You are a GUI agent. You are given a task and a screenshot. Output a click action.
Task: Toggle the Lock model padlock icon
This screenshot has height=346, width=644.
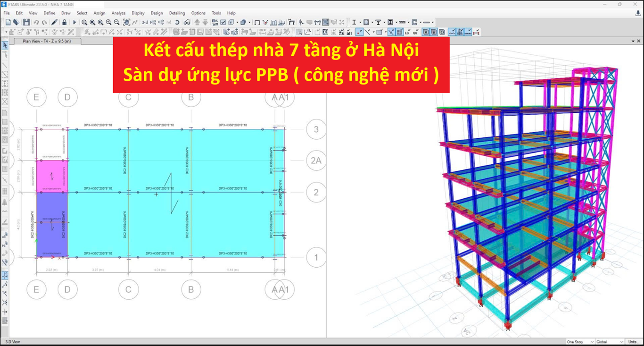point(65,22)
